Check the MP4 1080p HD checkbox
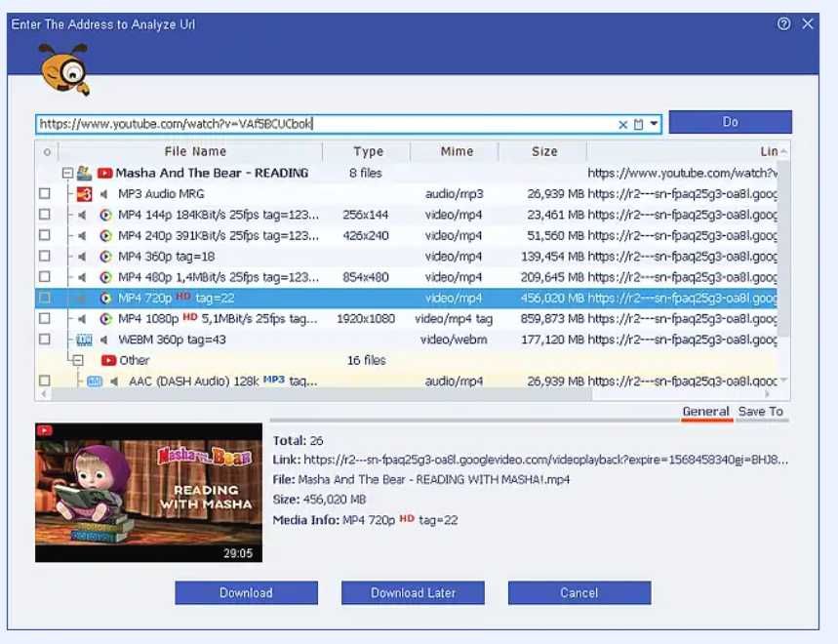The width and height of the screenshot is (838, 644). (45, 318)
